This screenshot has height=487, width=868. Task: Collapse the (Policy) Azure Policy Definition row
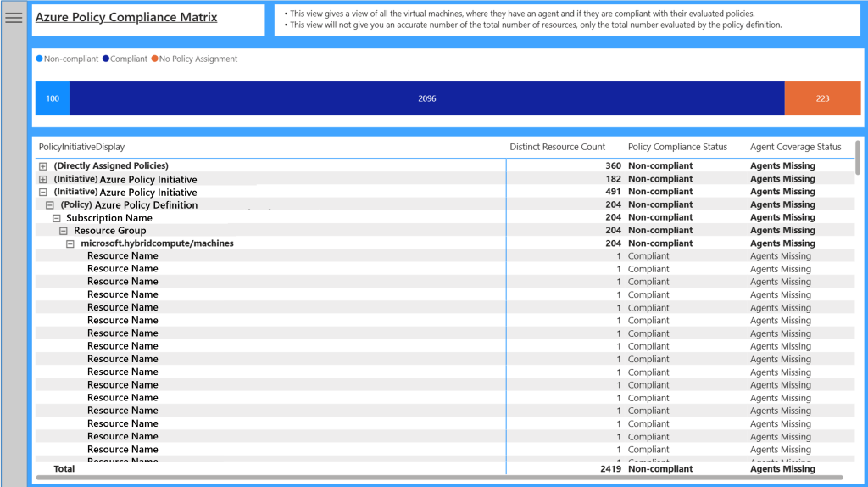[50, 205]
